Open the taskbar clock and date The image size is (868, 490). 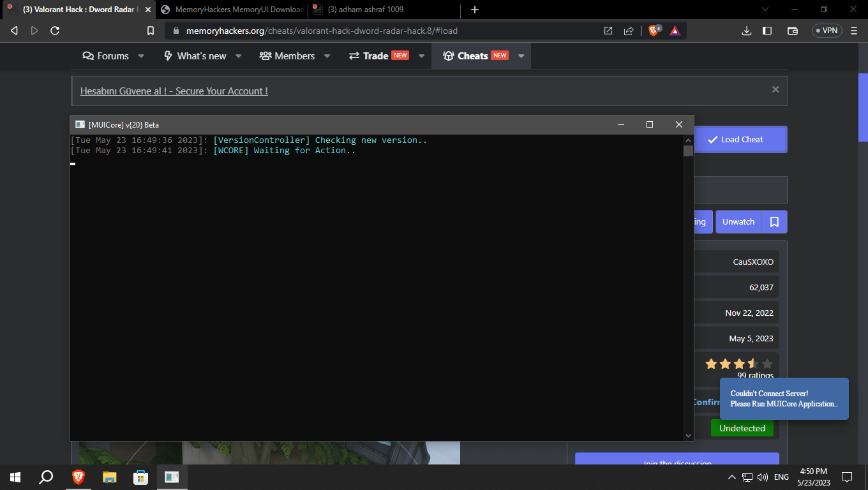pos(813,477)
